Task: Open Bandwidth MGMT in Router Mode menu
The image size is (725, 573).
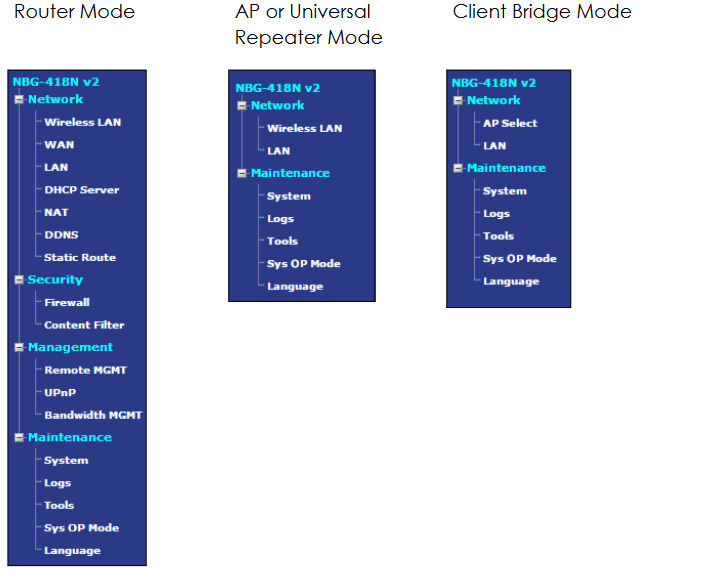Action: tap(93, 415)
